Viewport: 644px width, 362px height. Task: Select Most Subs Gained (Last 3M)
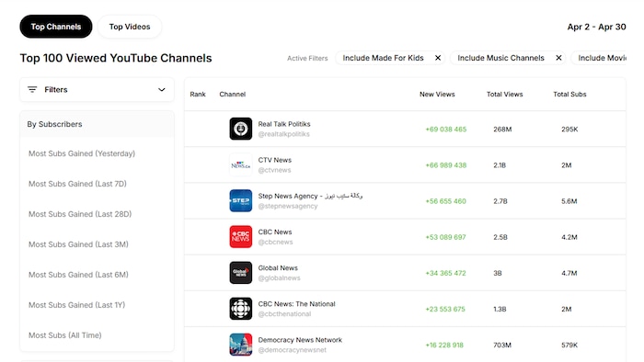[78, 244]
